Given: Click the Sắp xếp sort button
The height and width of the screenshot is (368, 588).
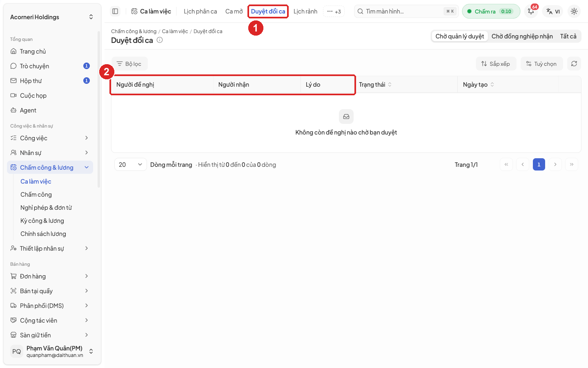Looking at the screenshot, I should click(x=496, y=64).
